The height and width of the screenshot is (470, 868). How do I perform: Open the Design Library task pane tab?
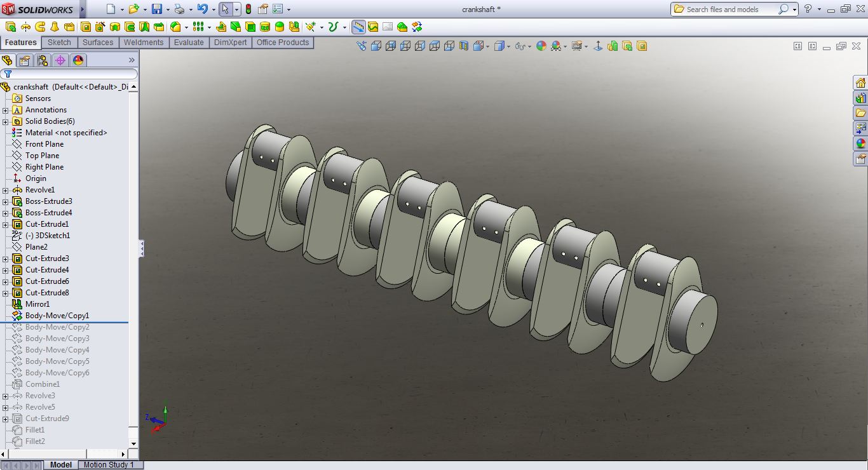click(860, 98)
